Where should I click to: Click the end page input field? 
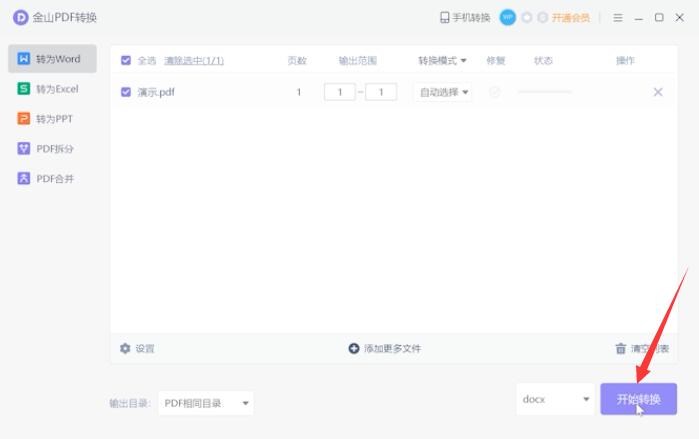click(381, 92)
